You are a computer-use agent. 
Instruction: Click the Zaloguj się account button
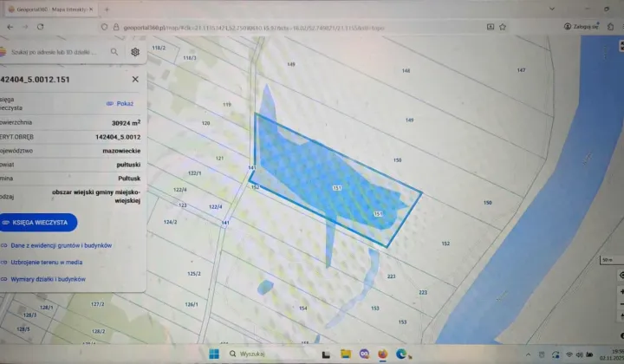[x=582, y=27]
